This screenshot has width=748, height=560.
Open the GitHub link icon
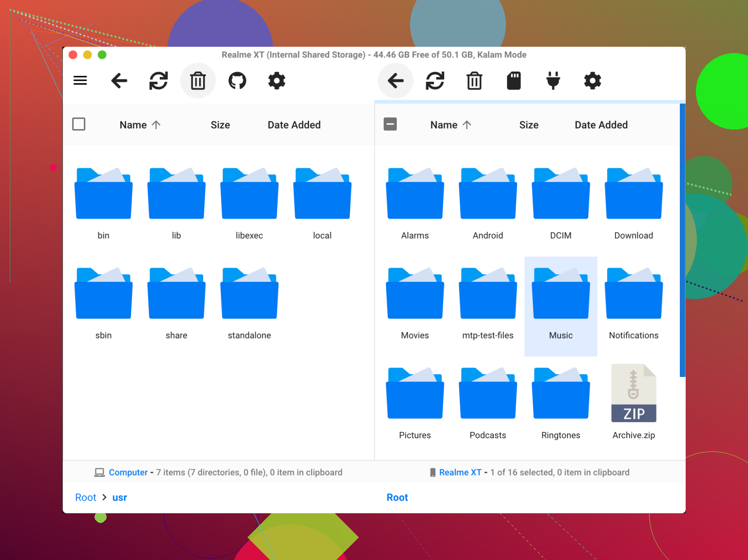(x=238, y=81)
